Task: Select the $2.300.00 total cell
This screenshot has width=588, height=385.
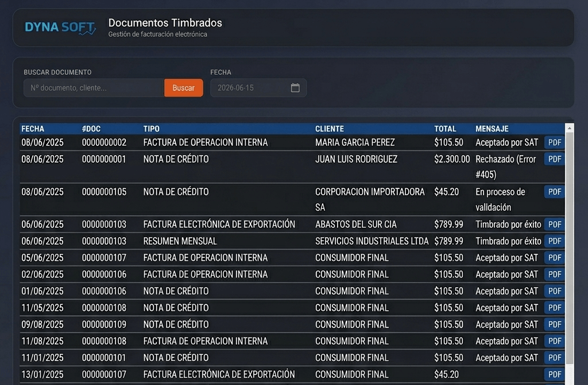Action: (452, 159)
